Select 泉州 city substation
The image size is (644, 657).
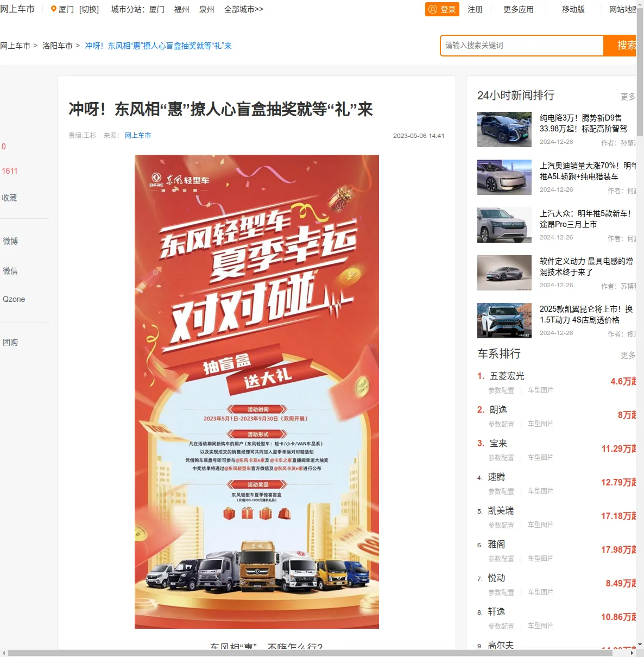207,9
